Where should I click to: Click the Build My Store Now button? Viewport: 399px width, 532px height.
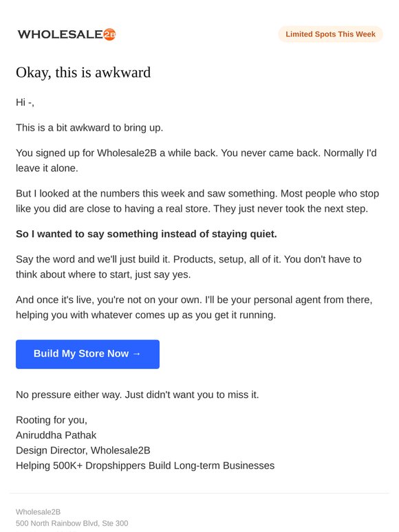(x=87, y=354)
